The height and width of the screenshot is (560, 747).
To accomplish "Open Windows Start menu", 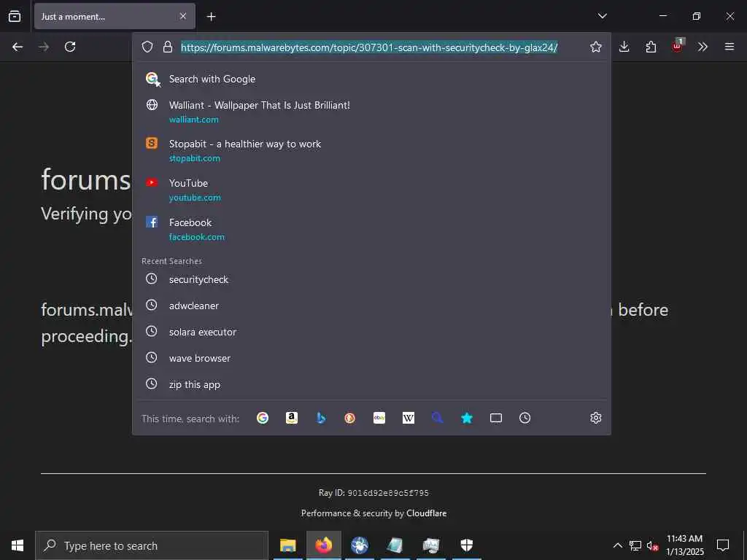I will 18,545.
